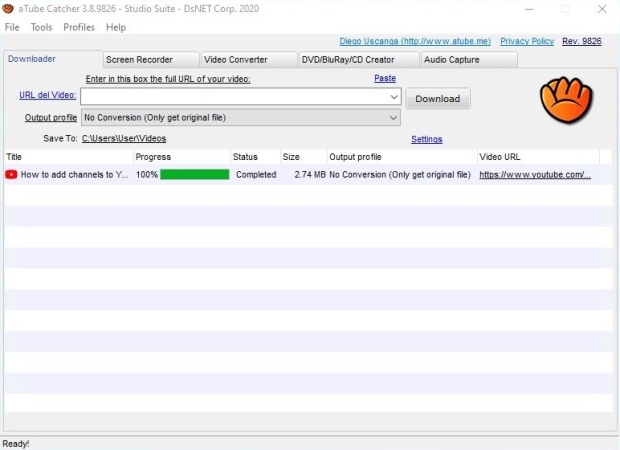Expand the URL del Video dropdown arrow
This screenshot has height=450, width=620.
[x=395, y=98]
